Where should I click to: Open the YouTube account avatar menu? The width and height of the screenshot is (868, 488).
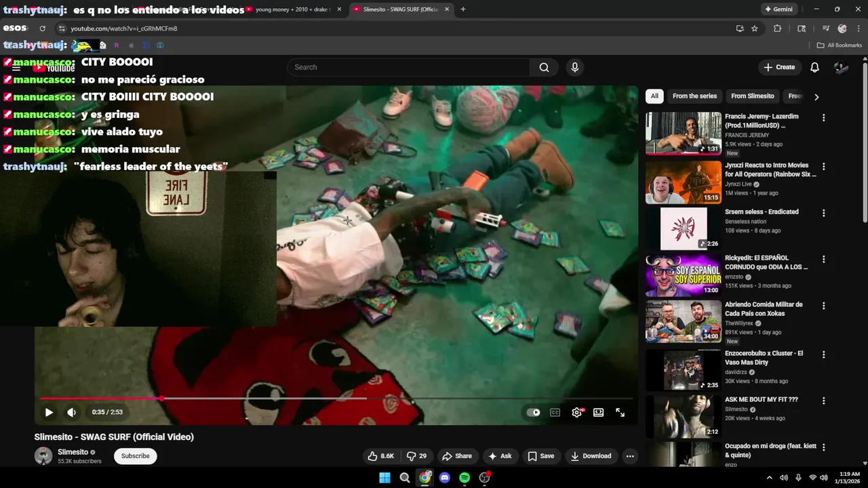(841, 67)
